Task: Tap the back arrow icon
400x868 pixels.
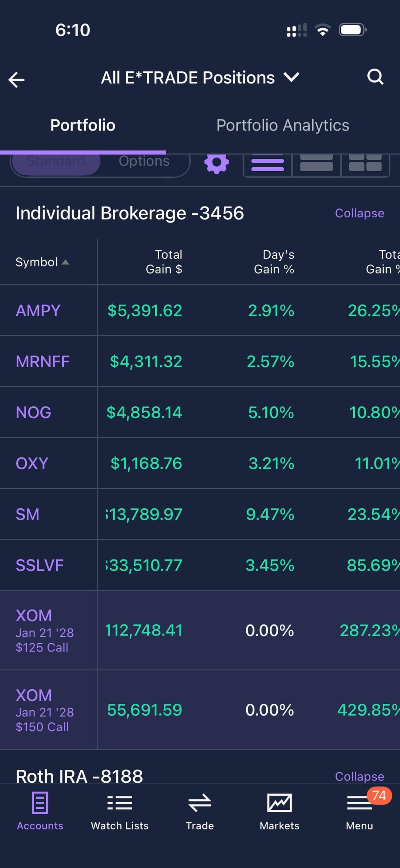Action: pyautogui.click(x=17, y=79)
